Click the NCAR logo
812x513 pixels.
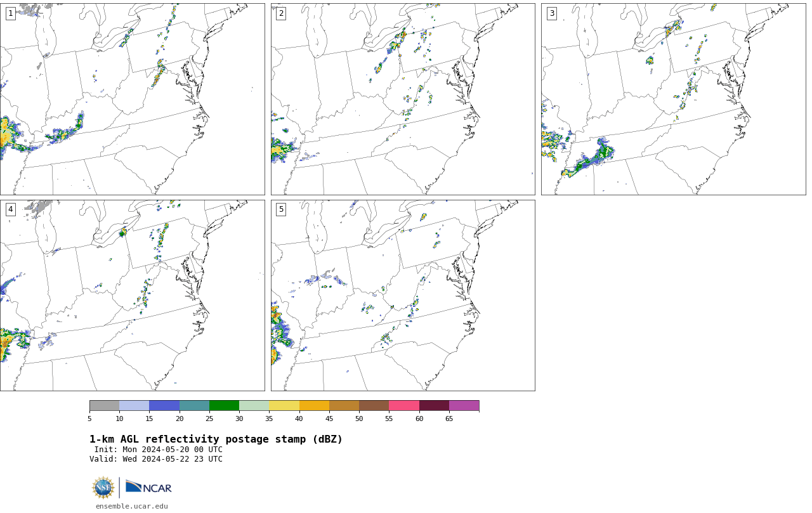tap(148, 487)
